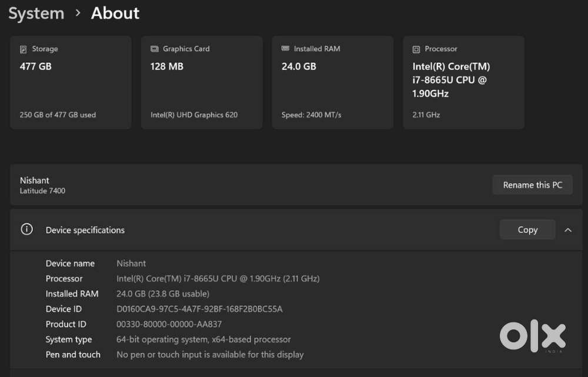588x377 pixels.
Task: Select the About page title
Action: [x=115, y=13]
